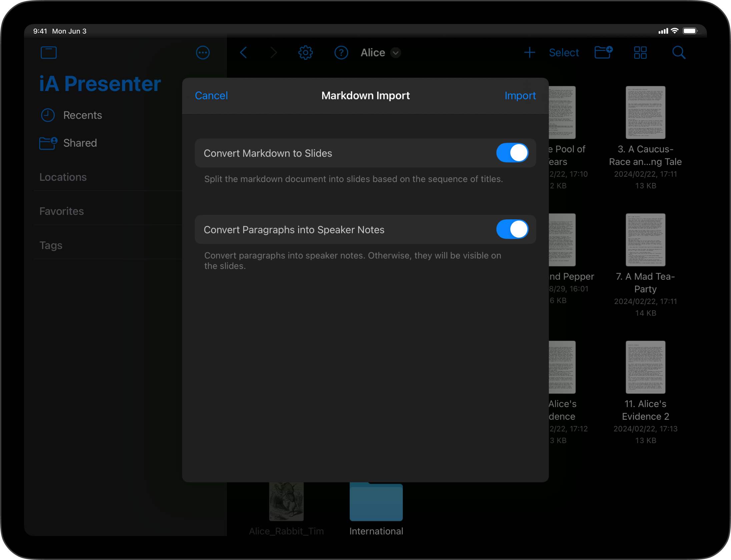This screenshot has width=731, height=560.
Task: Click the 'nd Pepper' partially hidden file name
Action: click(572, 276)
